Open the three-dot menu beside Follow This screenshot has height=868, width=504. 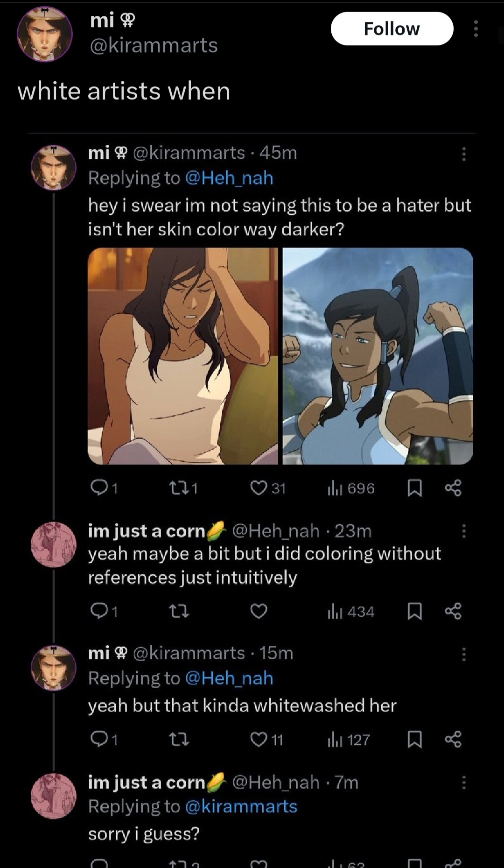click(x=476, y=29)
